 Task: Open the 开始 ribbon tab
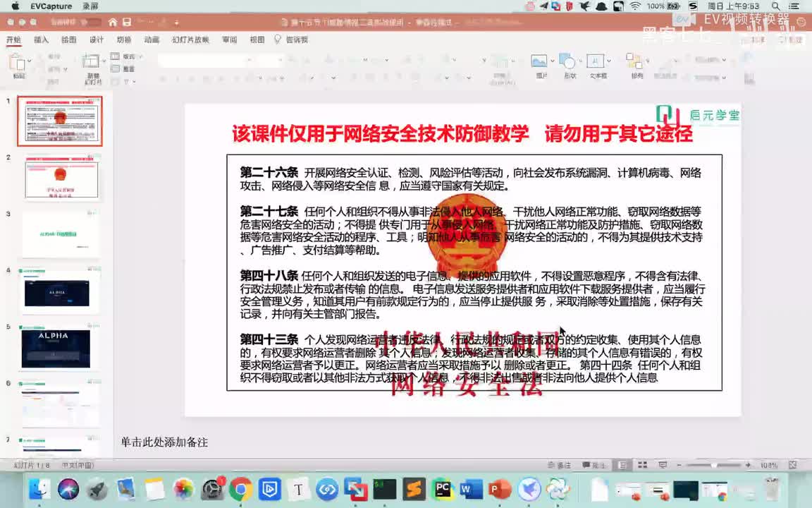[x=13, y=40]
